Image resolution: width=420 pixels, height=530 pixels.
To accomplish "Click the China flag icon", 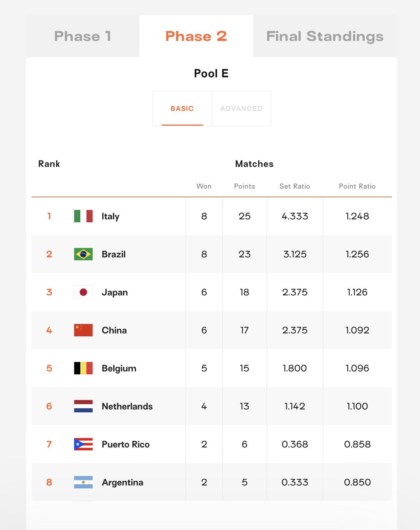I will [x=83, y=330].
